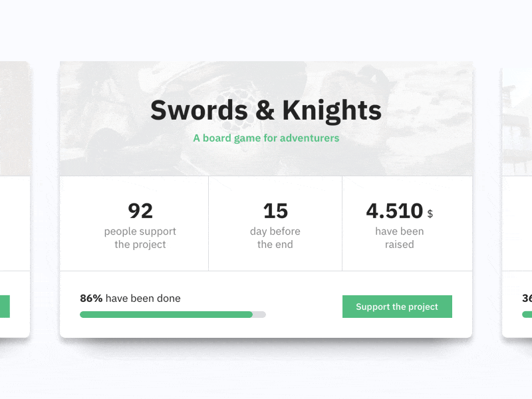Click the 15 days remaining number

pos(275,211)
